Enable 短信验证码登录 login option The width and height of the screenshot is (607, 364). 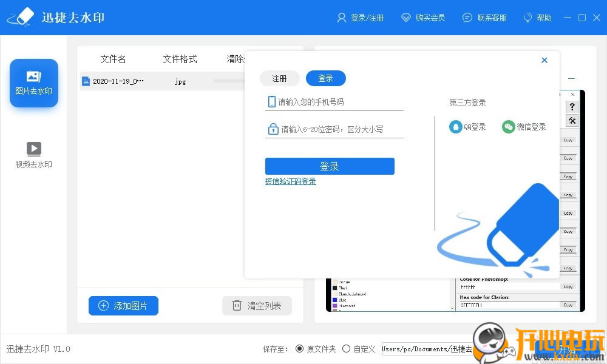pyautogui.click(x=290, y=181)
